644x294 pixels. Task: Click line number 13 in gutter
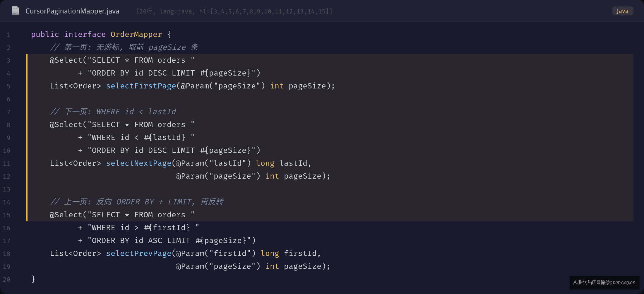pos(6,189)
